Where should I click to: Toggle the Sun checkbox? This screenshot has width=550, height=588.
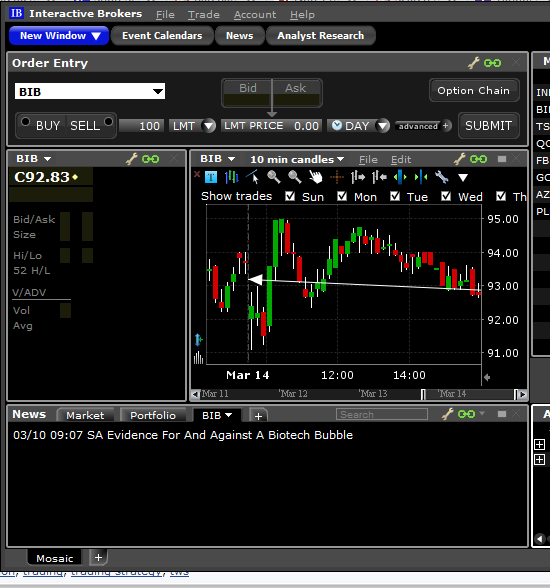point(290,196)
